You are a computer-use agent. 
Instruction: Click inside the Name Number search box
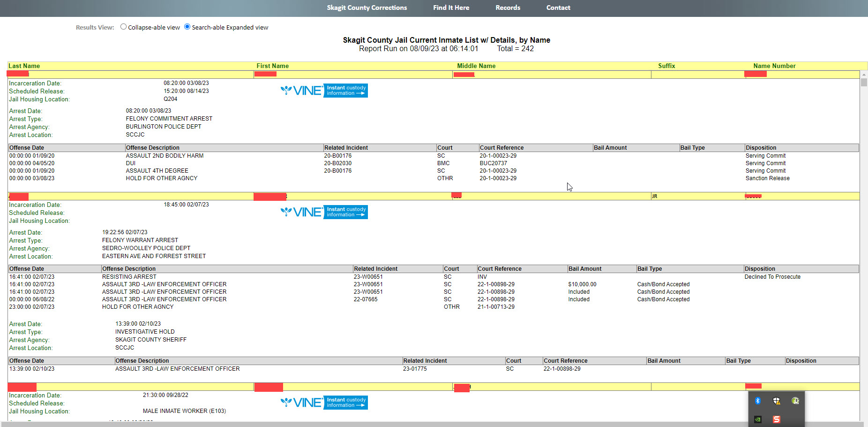tap(797, 74)
